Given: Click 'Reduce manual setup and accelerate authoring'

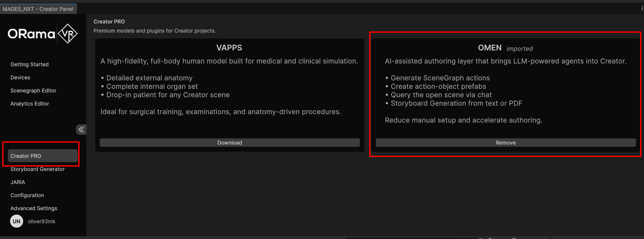Looking at the screenshot, I should [464, 120].
